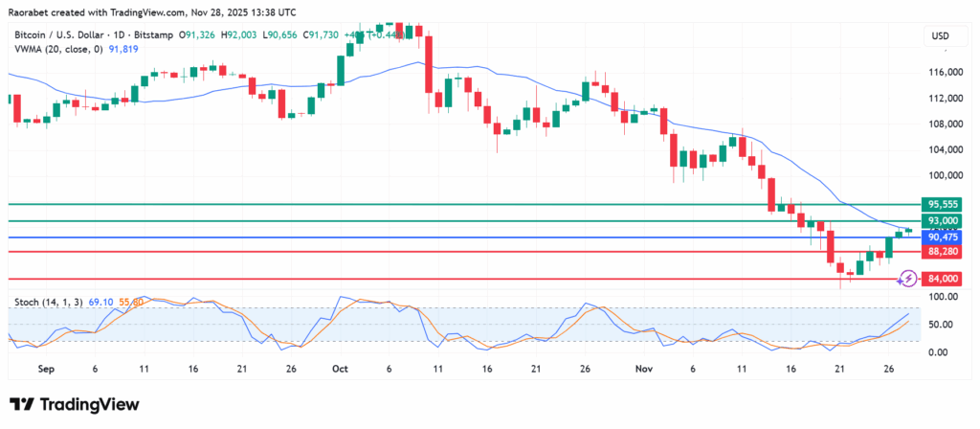The height and width of the screenshot is (429, 980).
Task: Click the TradingView logo icon
Action: (24, 405)
